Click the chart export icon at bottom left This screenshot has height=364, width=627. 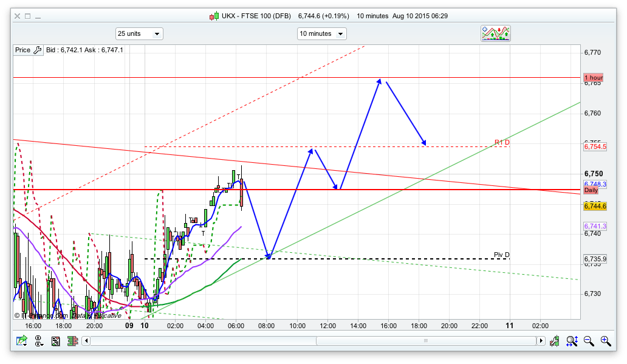click(22, 342)
